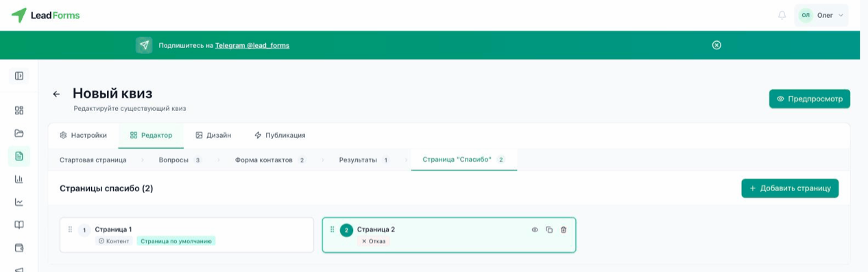Select the Страница "Спасибо" step

(x=464, y=160)
